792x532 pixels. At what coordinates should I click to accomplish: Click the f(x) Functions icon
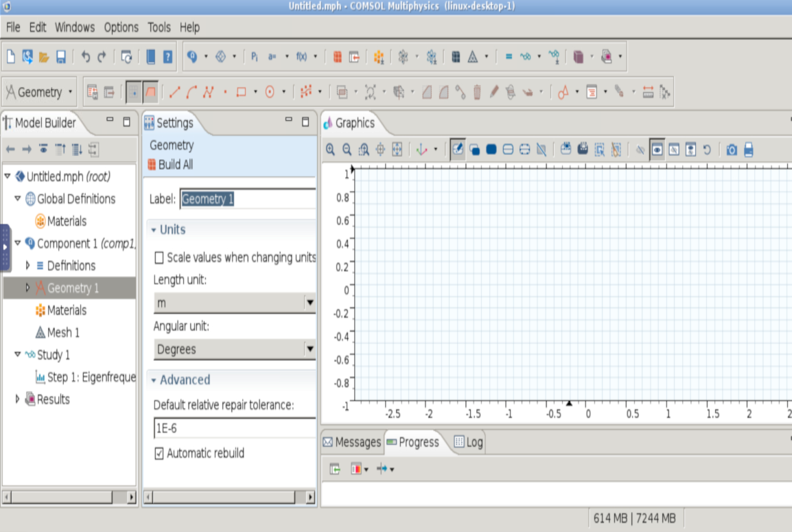coord(301,56)
